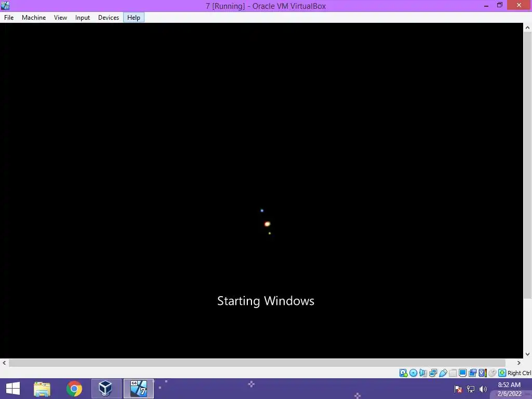
Task: Open the File menu
Action: pyautogui.click(x=9, y=18)
